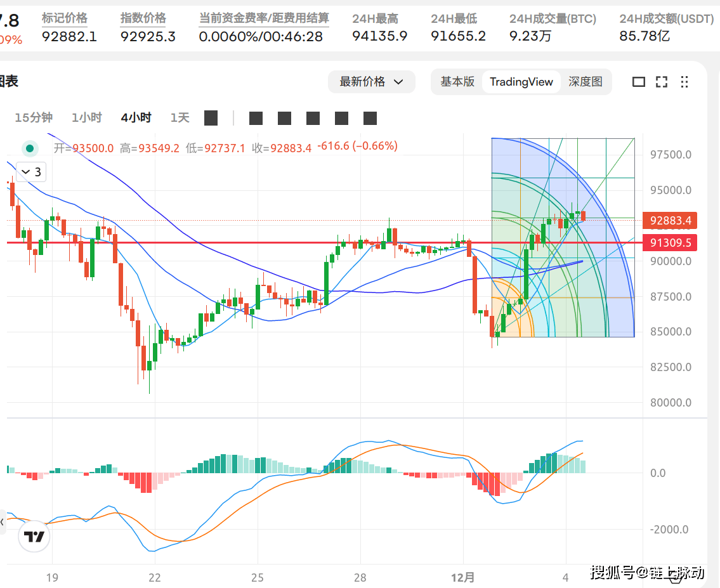Collapse the indicator legend showing 3
The image size is (720, 588).
(x=29, y=172)
